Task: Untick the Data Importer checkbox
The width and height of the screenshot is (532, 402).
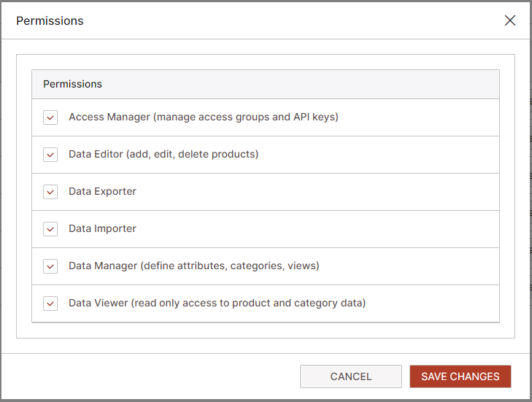Action: (x=50, y=229)
